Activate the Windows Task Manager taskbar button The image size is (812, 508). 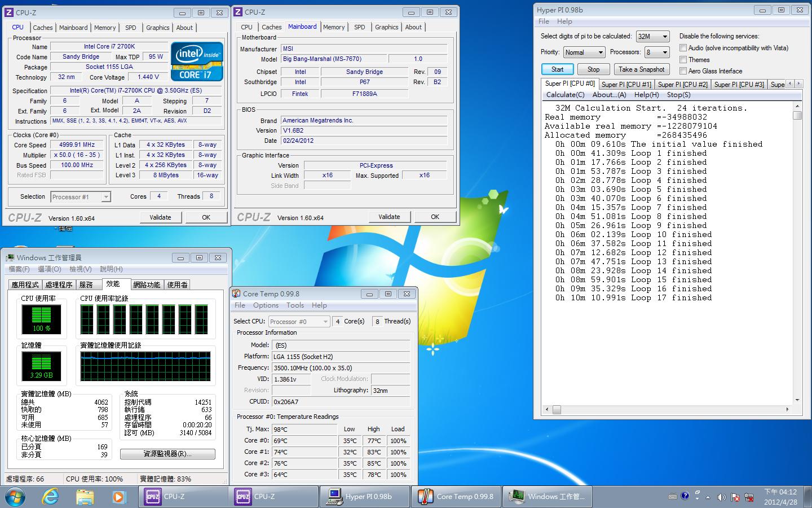pyautogui.click(x=548, y=497)
